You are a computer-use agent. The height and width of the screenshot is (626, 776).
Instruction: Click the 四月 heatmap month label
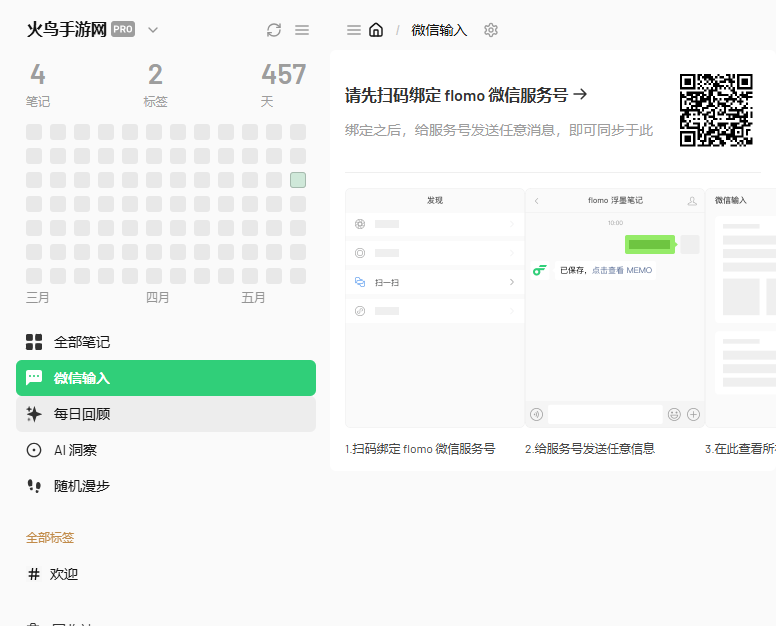point(157,297)
